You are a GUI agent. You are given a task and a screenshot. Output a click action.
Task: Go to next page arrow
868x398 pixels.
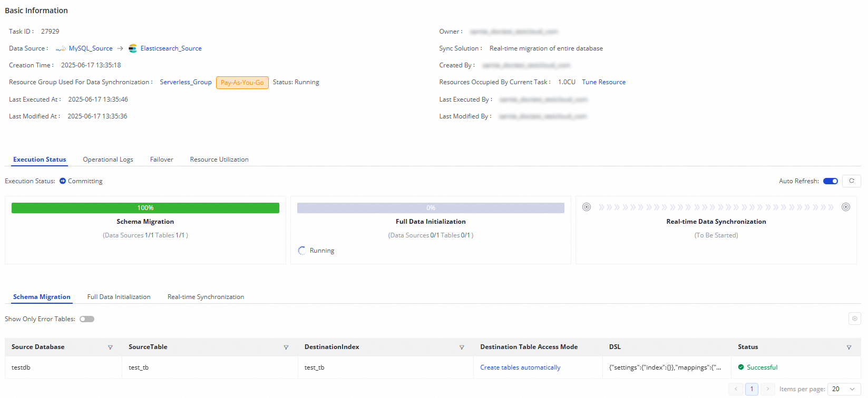pos(767,389)
